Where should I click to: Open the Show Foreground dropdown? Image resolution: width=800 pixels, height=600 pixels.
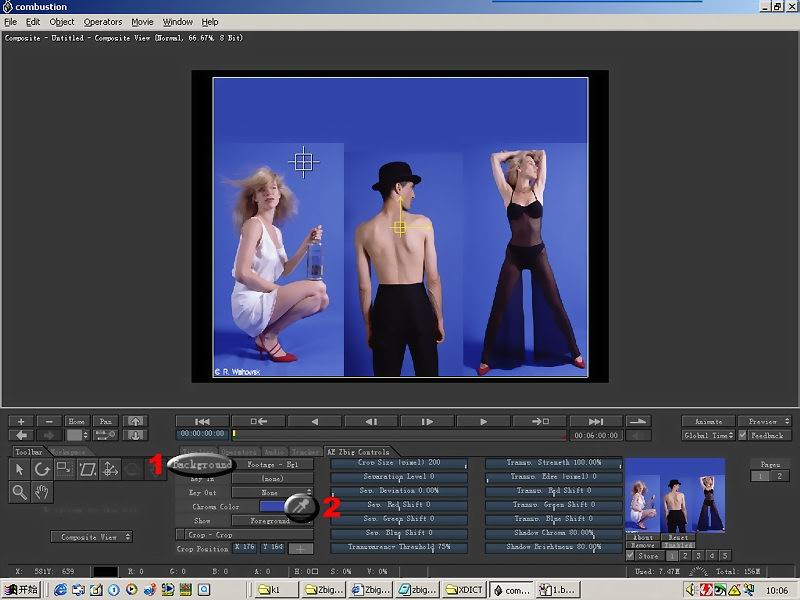(272, 521)
